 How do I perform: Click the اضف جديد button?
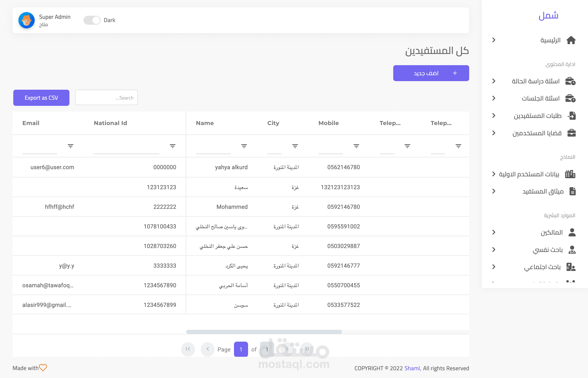coord(431,73)
